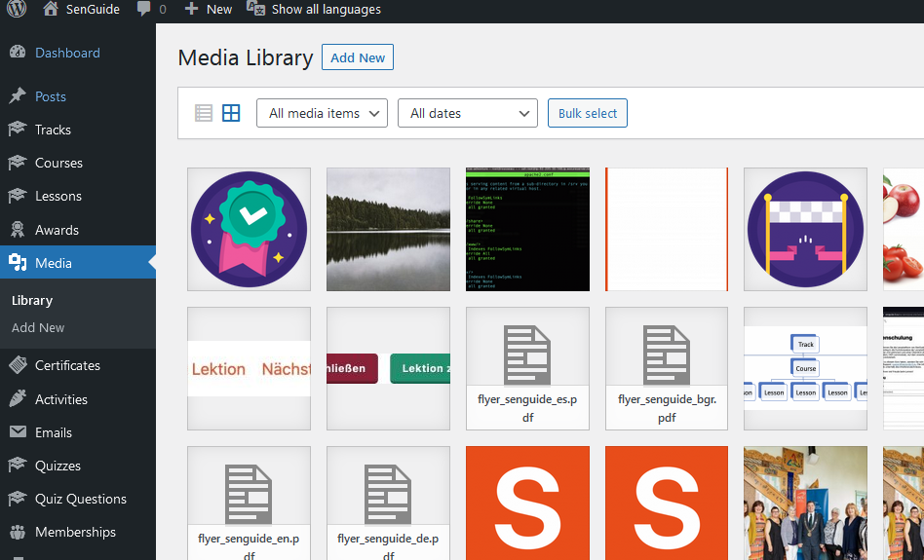The width and height of the screenshot is (924, 560).
Task: Switch to grid view mode
Action: (231, 113)
